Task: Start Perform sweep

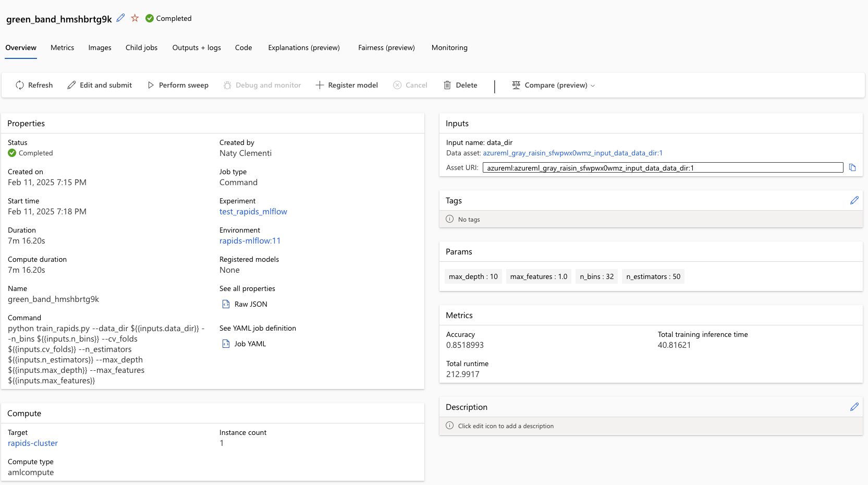Action: pyautogui.click(x=178, y=85)
